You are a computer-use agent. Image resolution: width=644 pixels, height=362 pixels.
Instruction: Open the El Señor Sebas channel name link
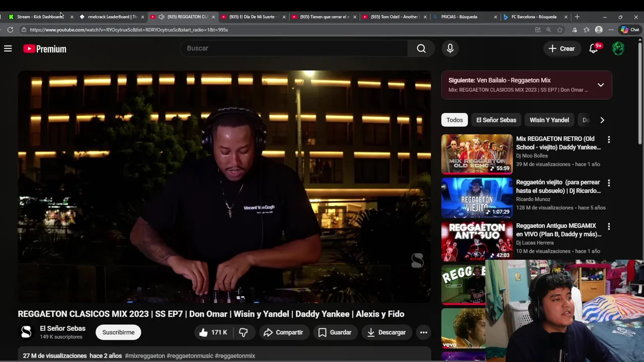pyautogui.click(x=63, y=328)
